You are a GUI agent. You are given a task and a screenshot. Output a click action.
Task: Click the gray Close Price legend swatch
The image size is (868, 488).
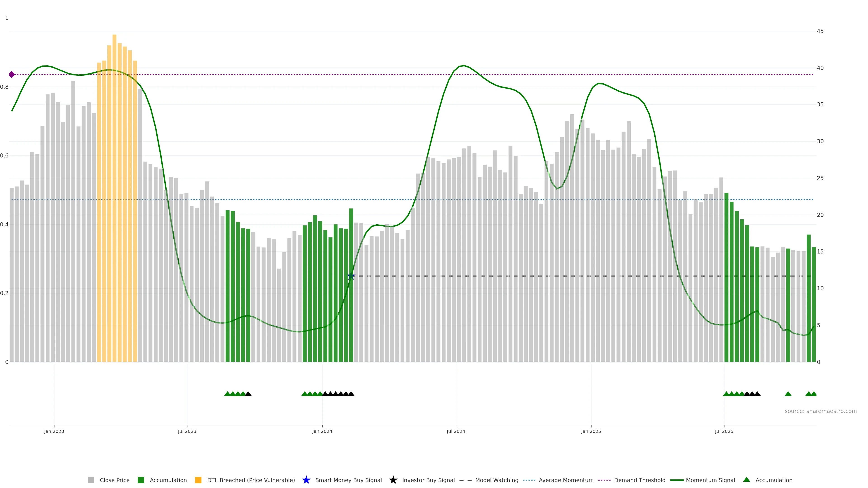91,480
